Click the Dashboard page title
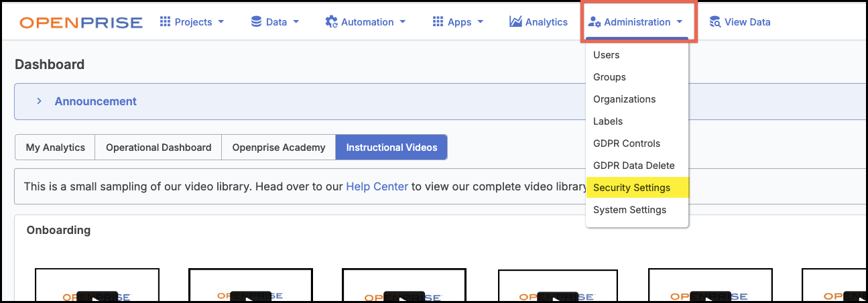Image resolution: width=868 pixels, height=303 pixels. pyautogui.click(x=50, y=64)
